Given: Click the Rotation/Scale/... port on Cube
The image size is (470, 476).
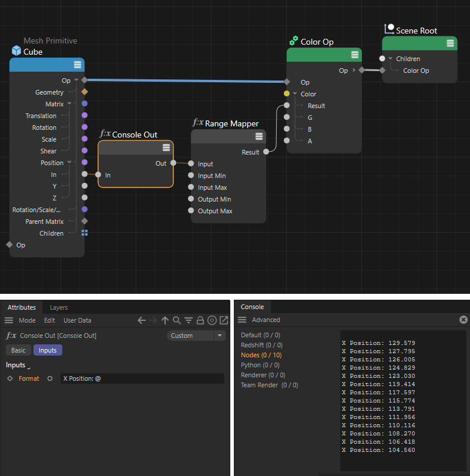Looking at the screenshot, I should [x=85, y=209].
